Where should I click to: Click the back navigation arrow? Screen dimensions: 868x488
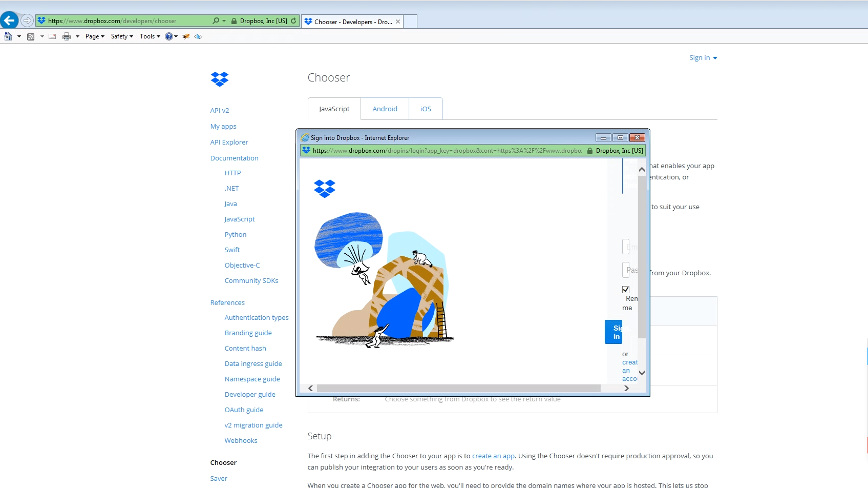tap(9, 20)
